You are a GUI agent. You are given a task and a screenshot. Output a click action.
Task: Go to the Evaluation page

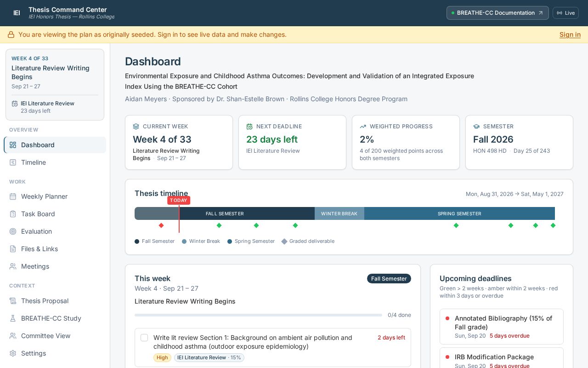click(55, 231)
